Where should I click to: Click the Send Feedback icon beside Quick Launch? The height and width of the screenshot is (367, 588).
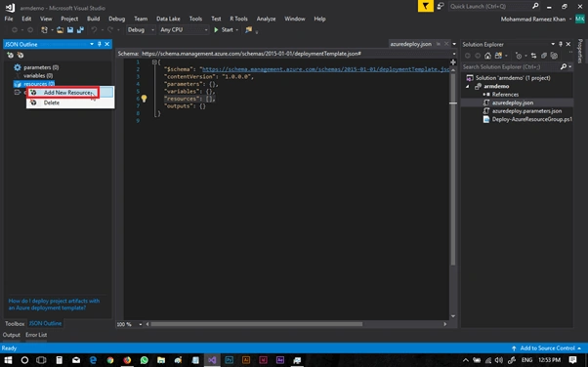(441, 7)
